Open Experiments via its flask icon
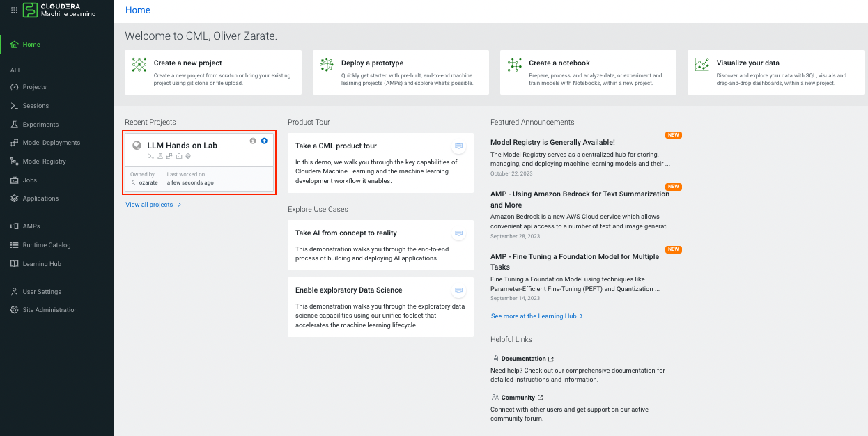This screenshot has width=868, height=436. pos(15,125)
